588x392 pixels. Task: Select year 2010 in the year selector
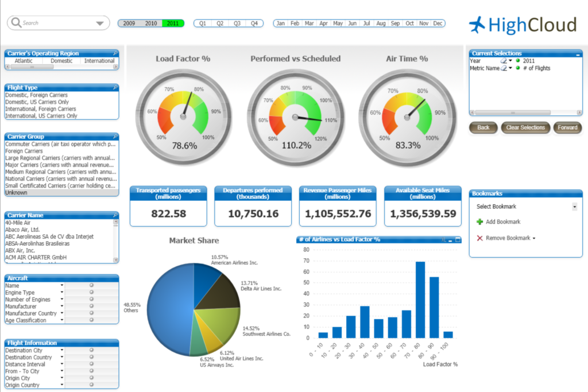point(151,23)
